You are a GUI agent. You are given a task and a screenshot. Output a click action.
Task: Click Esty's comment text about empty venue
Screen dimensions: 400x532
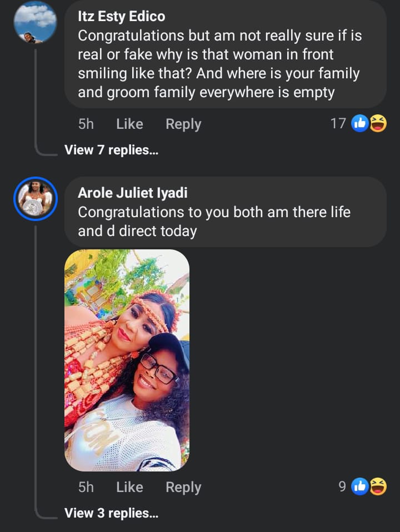click(219, 64)
